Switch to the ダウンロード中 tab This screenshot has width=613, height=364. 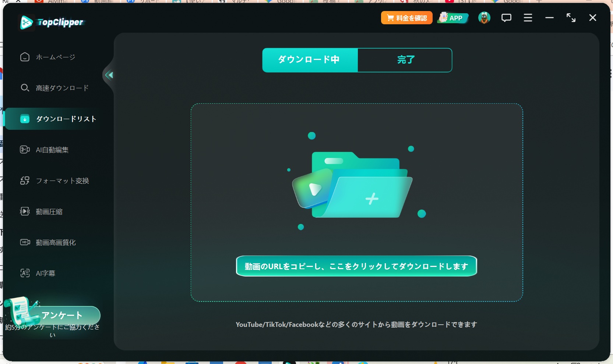[310, 60]
